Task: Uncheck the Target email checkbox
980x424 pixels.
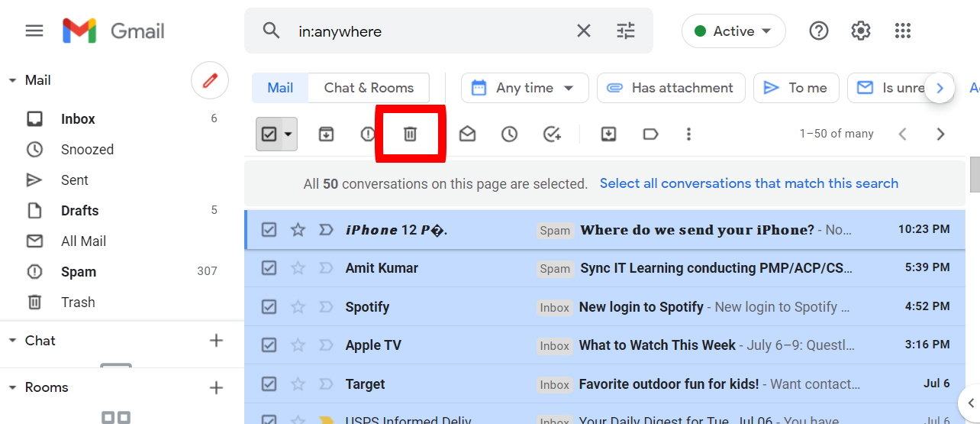Action: (269, 384)
